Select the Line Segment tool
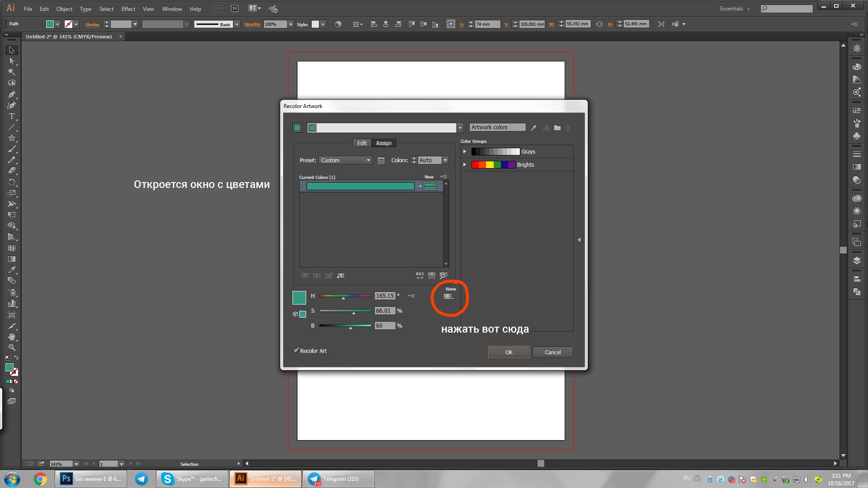Screen dimensions: 868x488 point(12,127)
